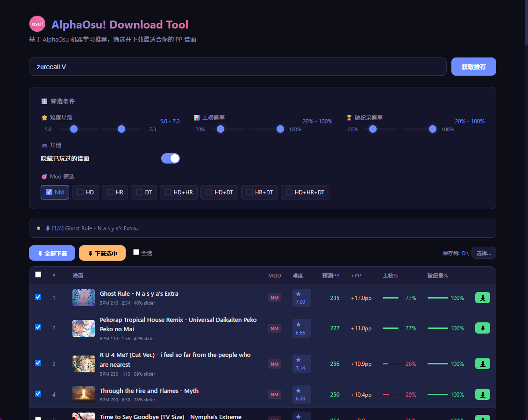Viewport: 528px width, 420px height.
Task: Click the maximum 上榜概率 slider handle
Action: (280, 129)
